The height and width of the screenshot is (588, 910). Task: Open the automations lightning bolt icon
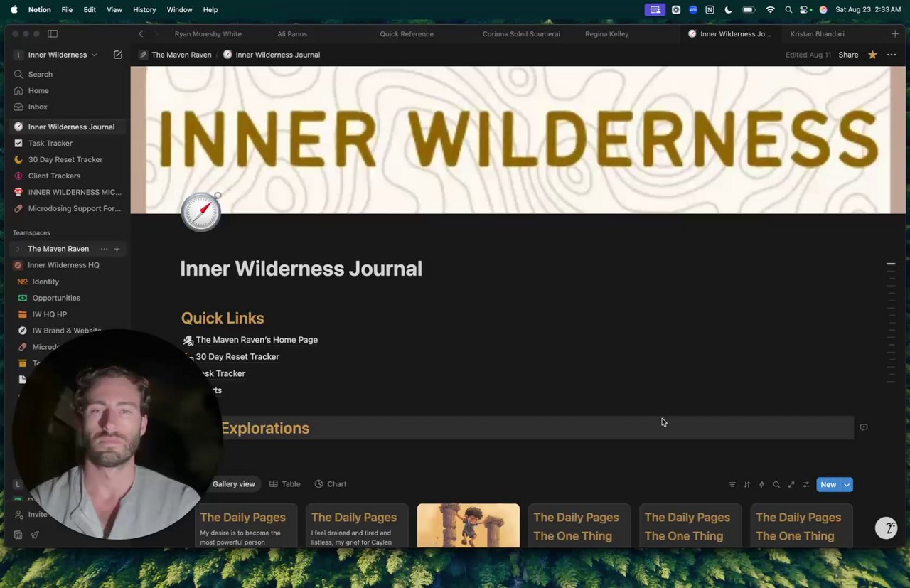761,484
